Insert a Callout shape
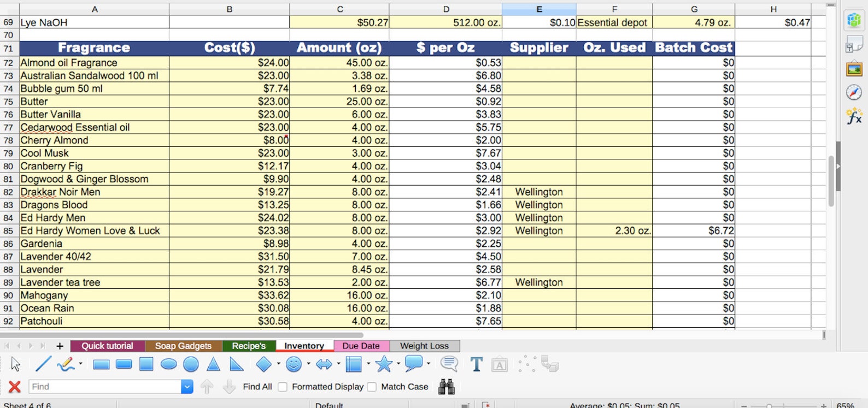 pos(414,363)
